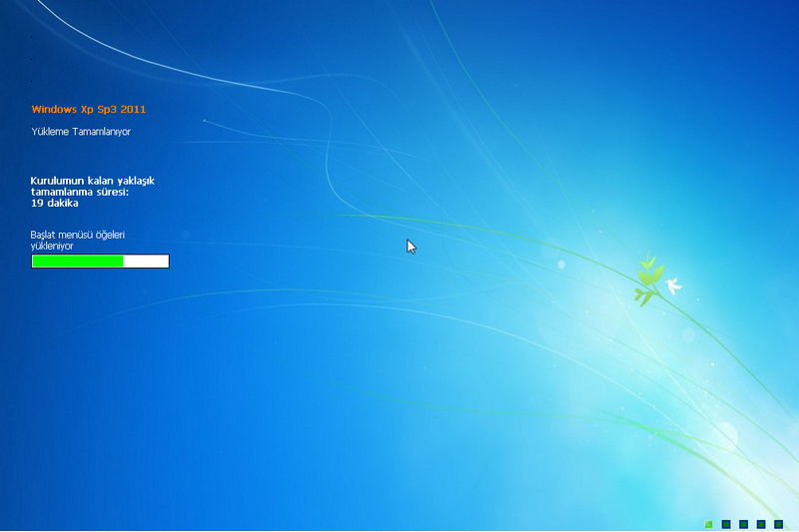Click the 'Windows Xp Sp3 2011' title

coord(89,109)
